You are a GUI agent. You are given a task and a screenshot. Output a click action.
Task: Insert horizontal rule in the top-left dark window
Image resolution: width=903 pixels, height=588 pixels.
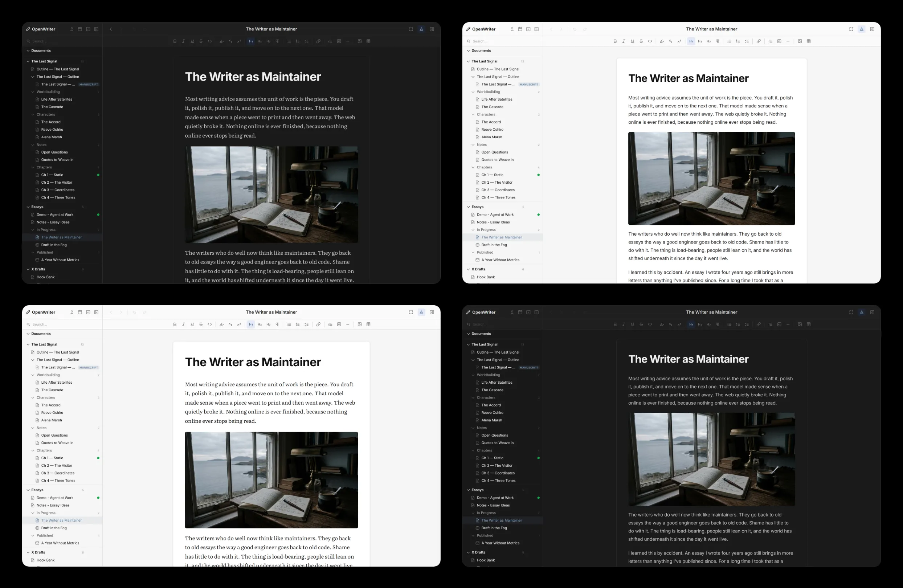(x=348, y=41)
